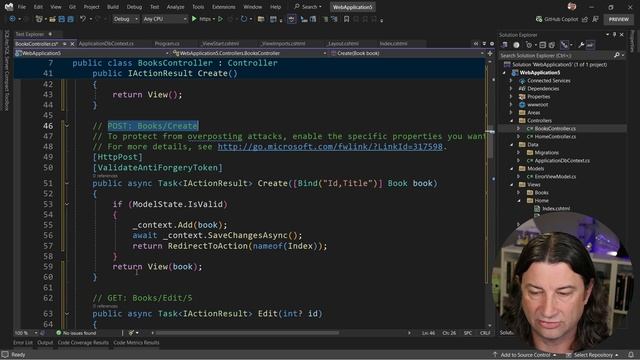Open the https launch profile dropdown arrow
Viewport: 640px width, 360px height.
pyautogui.click(x=213, y=19)
